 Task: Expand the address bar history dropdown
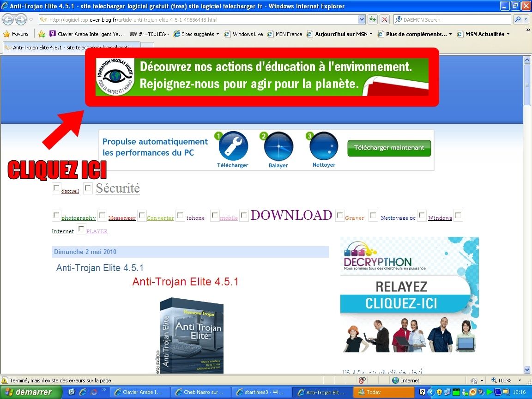pyautogui.click(x=362, y=20)
